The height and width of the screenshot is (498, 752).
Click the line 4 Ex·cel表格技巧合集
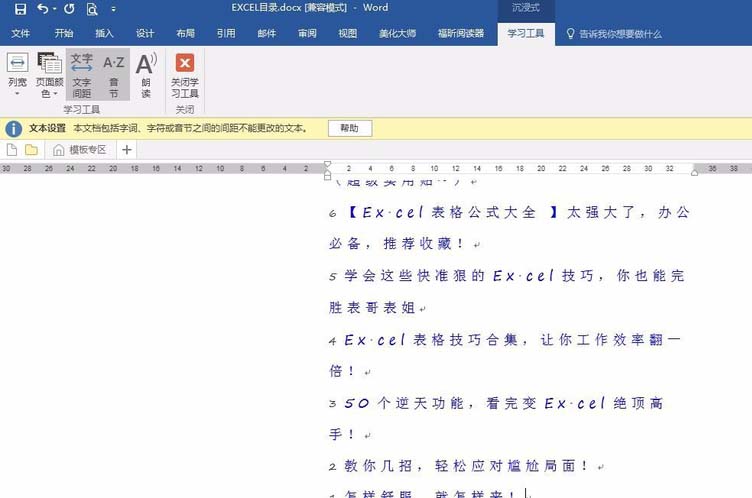tap(505, 340)
